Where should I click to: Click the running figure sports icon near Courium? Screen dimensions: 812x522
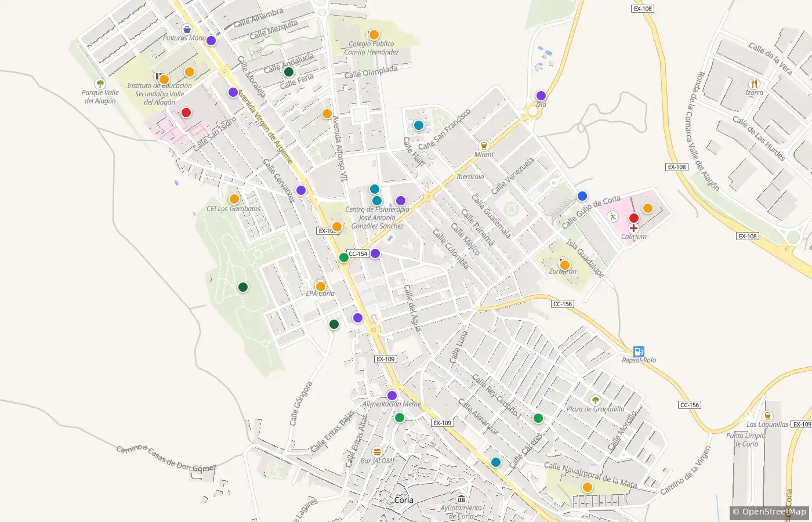pos(612,216)
